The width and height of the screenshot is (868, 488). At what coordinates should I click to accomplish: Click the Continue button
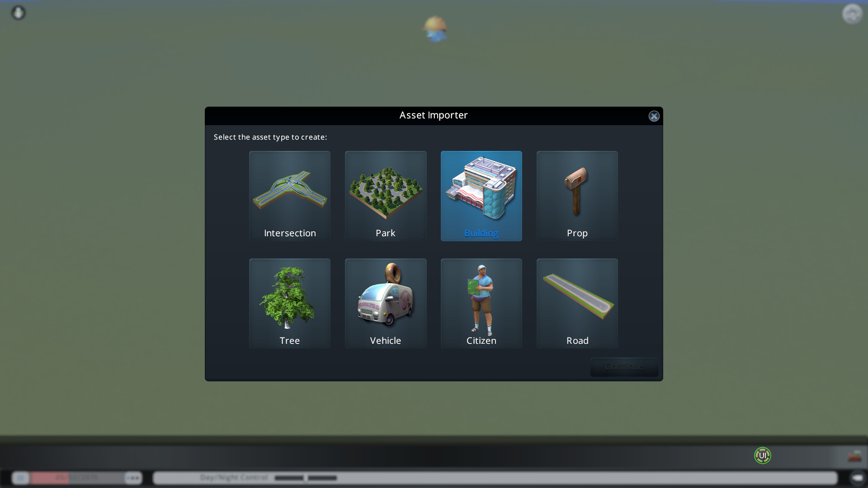point(624,367)
